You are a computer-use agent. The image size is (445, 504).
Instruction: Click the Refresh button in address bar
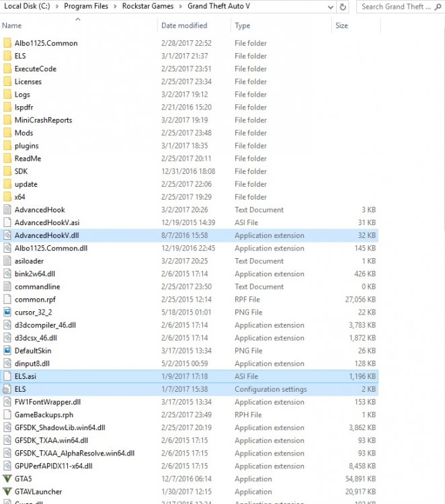[343, 7]
